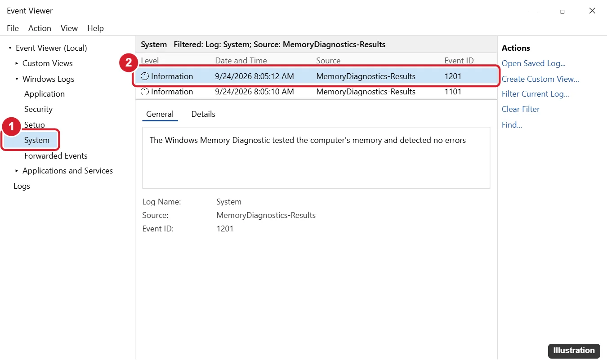Collapse the Event Viewer (Local) tree node
The image size is (607, 364).
pos(10,48)
